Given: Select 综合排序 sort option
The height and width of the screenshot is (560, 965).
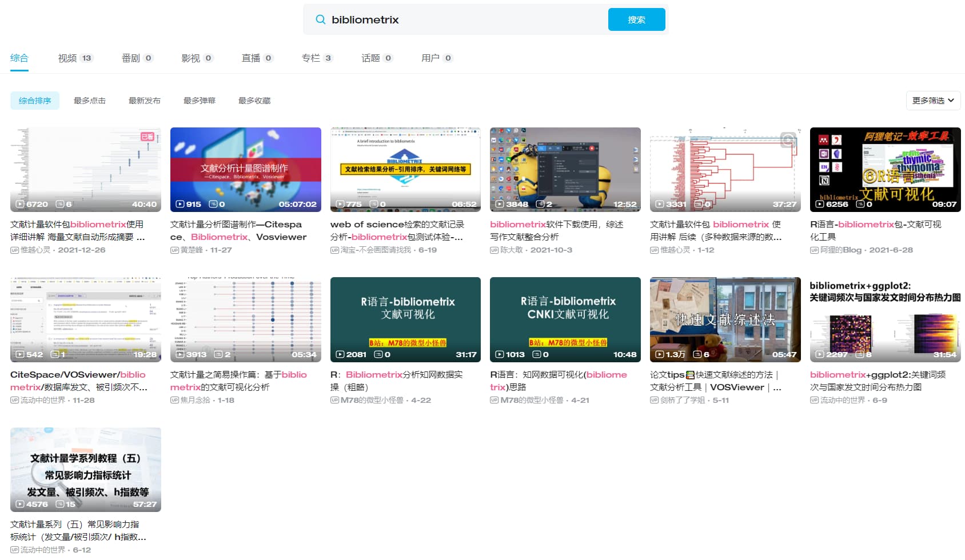Looking at the screenshot, I should click(35, 101).
